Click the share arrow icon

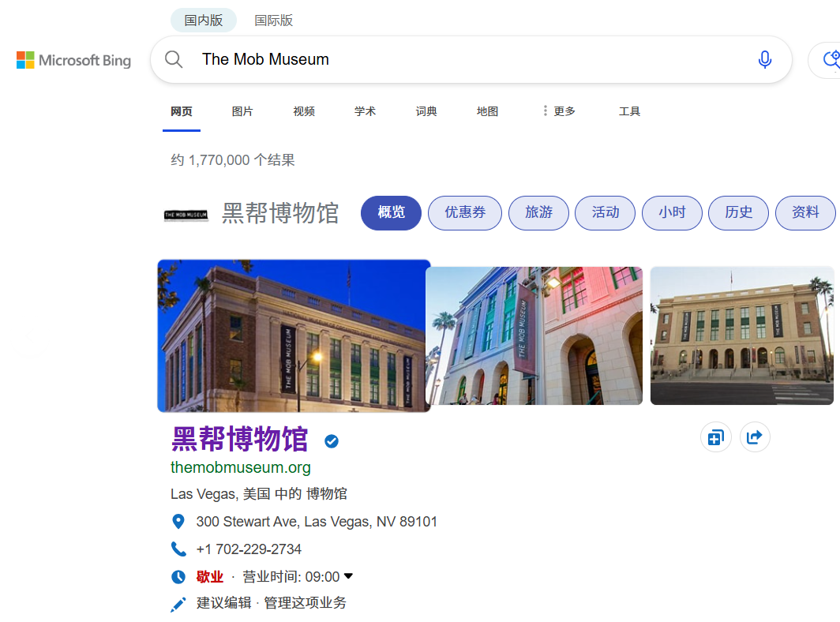pyautogui.click(x=755, y=437)
